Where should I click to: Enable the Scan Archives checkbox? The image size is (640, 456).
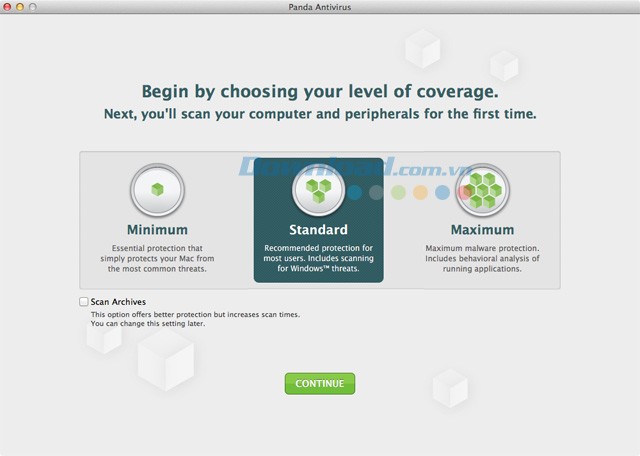point(83,301)
